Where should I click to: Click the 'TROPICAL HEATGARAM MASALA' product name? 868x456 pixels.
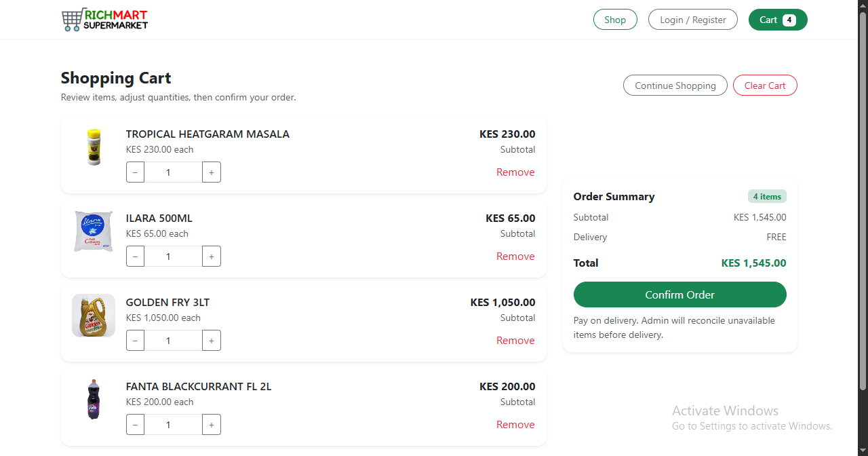click(x=208, y=134)
